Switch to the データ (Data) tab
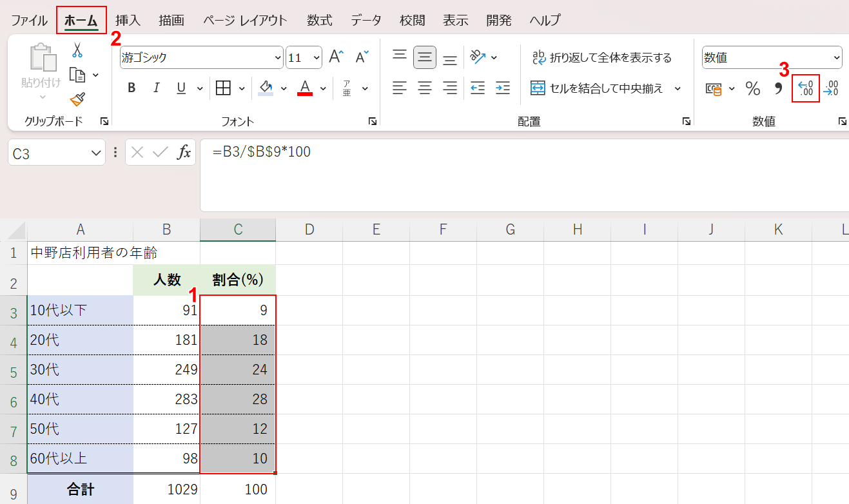 (366, 20)
